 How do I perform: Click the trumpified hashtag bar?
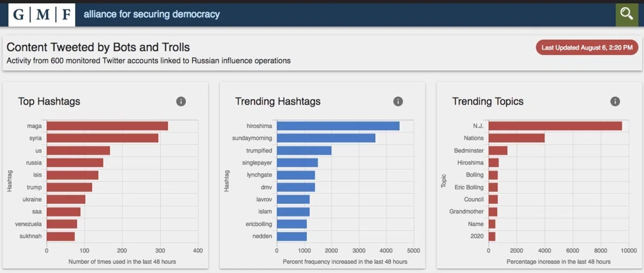(x=304, y=151)
